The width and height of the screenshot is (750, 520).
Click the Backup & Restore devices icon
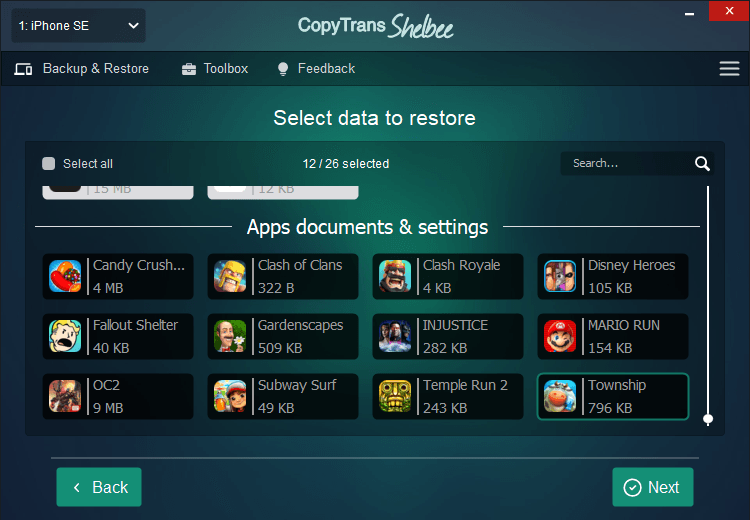[23, 69]
